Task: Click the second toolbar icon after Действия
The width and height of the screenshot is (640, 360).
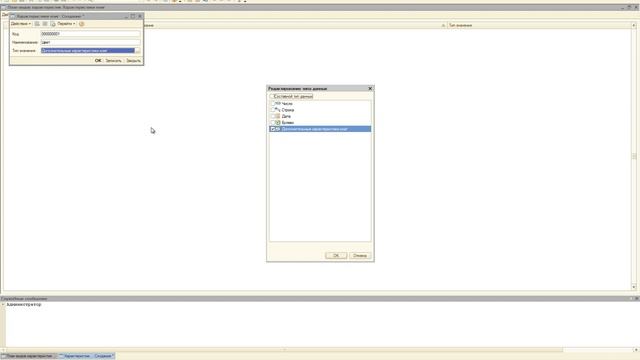Action: pos(45,24)
